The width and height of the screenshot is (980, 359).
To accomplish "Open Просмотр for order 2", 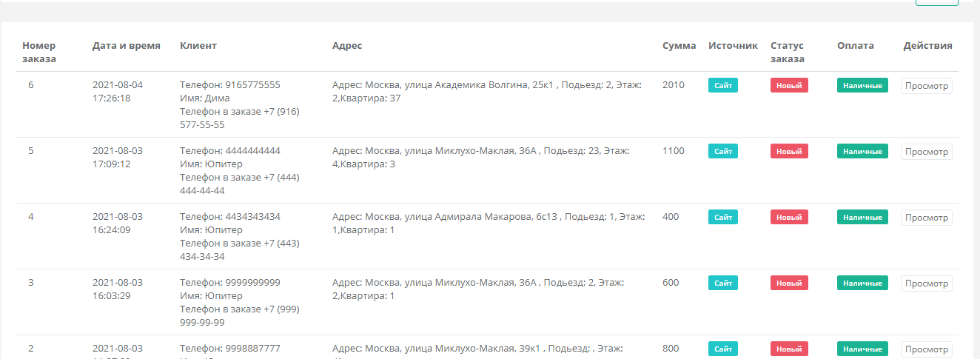I will pyautogui.click(x=926, y=349).
